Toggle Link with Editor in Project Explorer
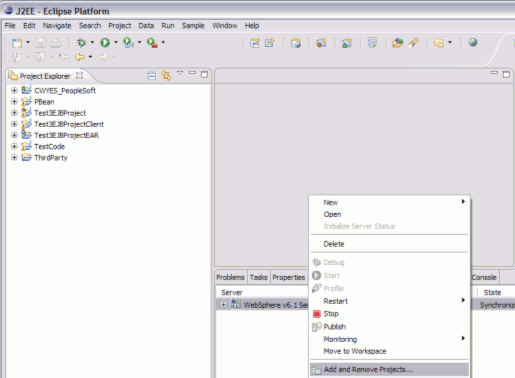The image size is (515, 378). pos(166,76)
